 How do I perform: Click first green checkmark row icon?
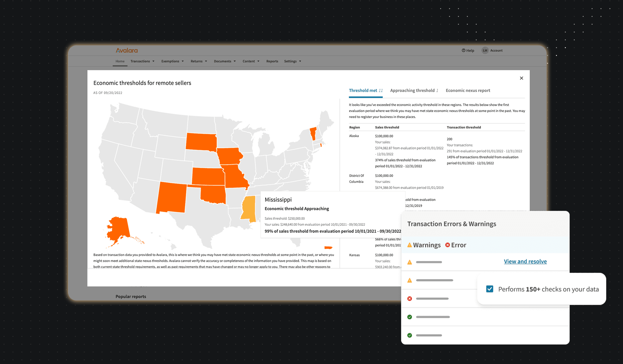[410, 317]
